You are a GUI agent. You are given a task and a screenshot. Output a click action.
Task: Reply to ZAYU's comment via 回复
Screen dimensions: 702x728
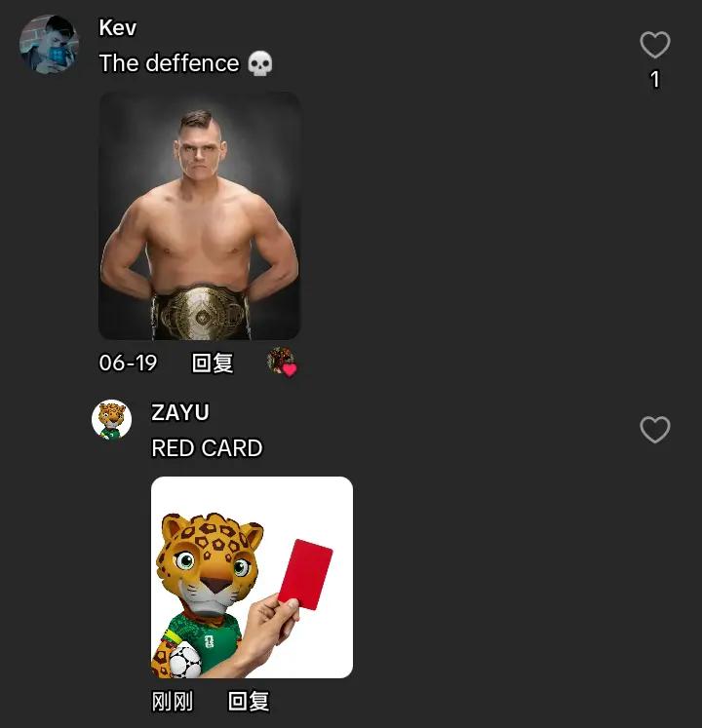click(249, 701)
